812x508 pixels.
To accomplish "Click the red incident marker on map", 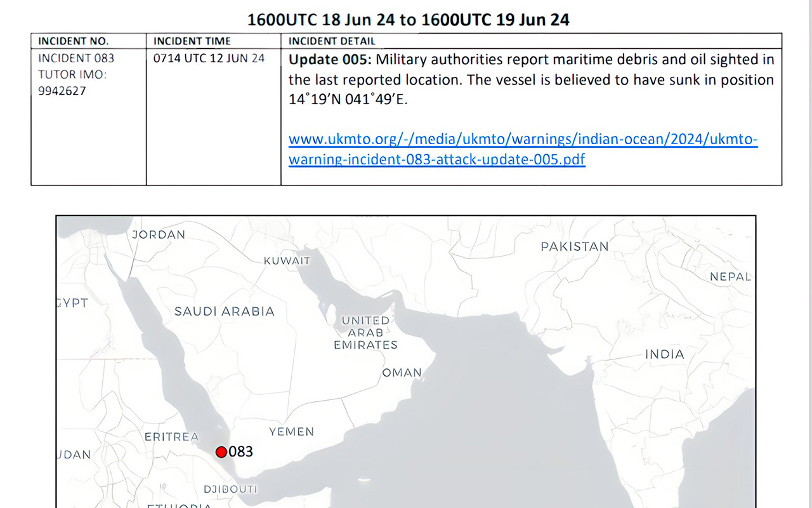I will [x=221, y=452].
